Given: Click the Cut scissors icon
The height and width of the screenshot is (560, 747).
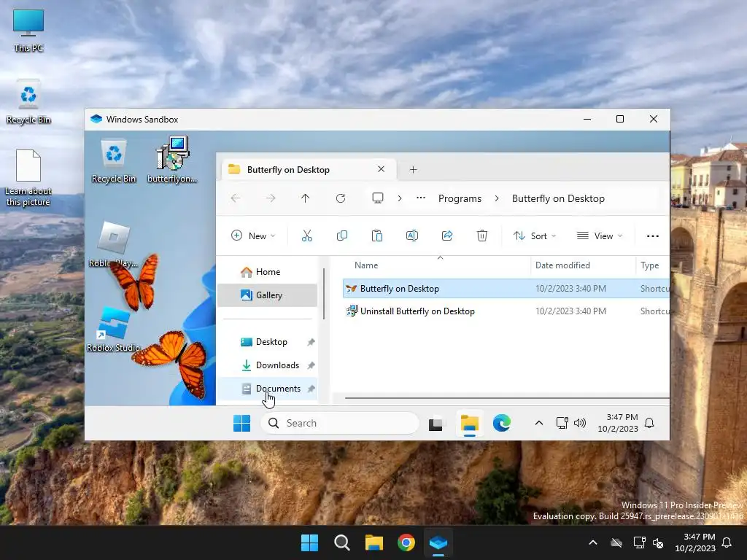Looking at the screenshot, I should pos(307,236).
